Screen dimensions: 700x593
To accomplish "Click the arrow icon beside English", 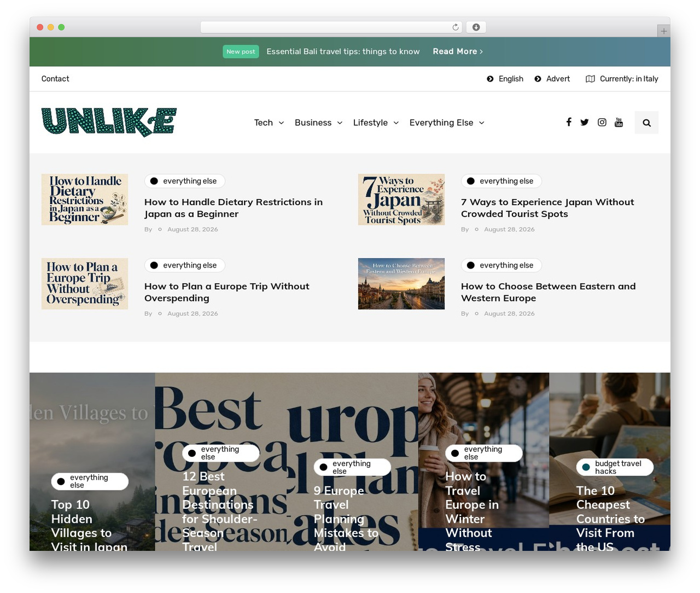I will (x=490, y=79).
